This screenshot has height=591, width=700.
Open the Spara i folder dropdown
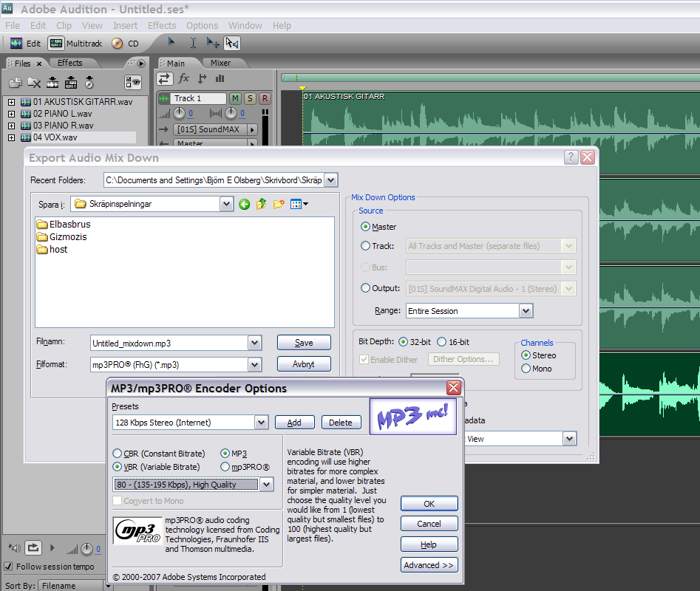(x=227, y=205)
